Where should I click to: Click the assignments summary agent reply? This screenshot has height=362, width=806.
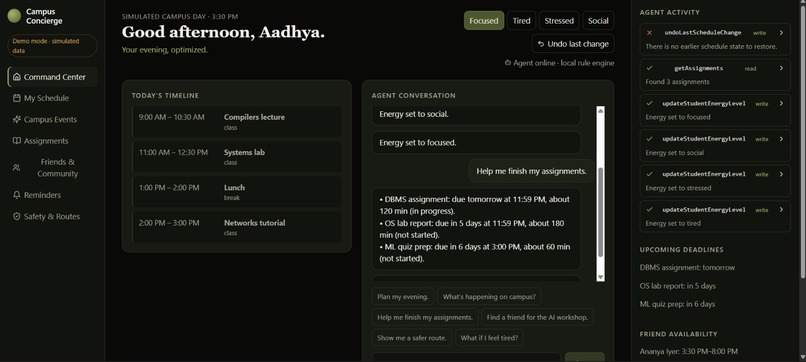point(477,229)
